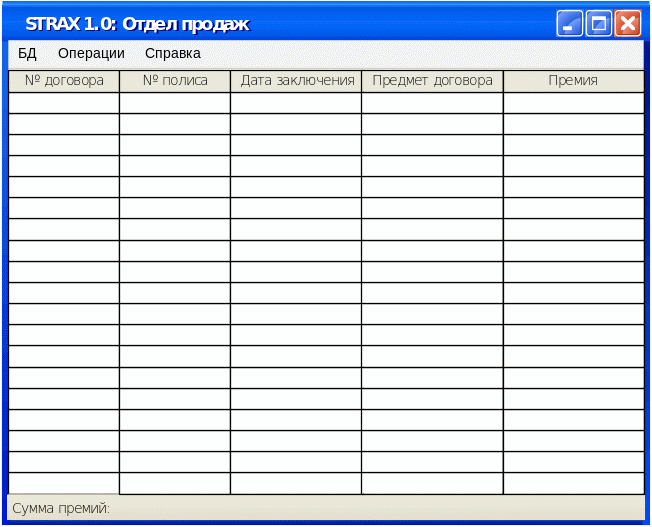Close the STRAX 1.0 window
The height and width of the screenshot is (527, 652).
pos(628,23)
